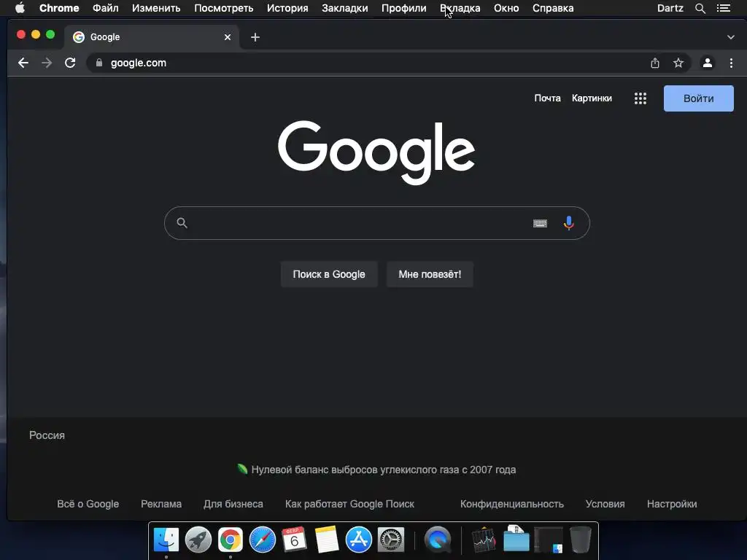Open the Закладки menu

pos(344,8)
